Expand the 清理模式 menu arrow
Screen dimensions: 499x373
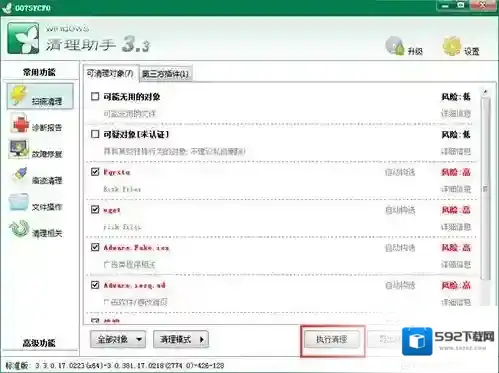[x=201, y=339]
